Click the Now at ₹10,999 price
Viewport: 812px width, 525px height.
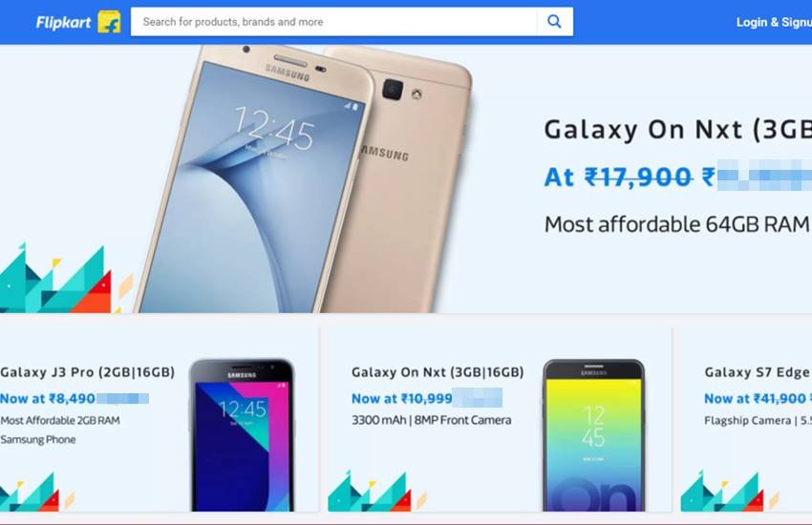pos(402,399)
